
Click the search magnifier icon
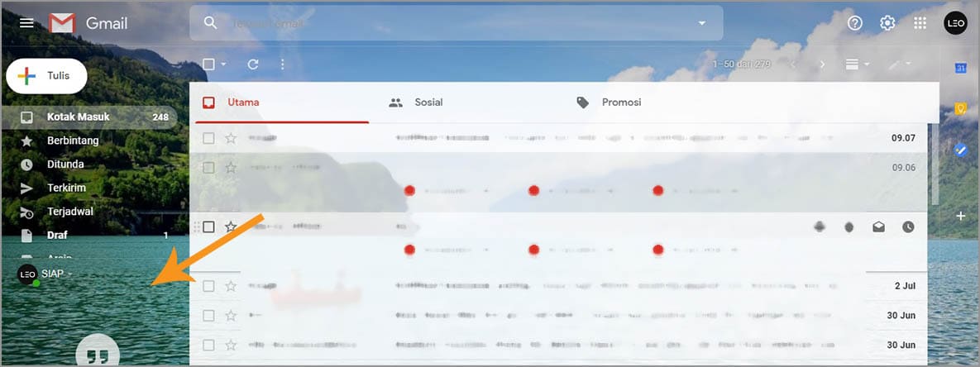pyautogui.click(x=211, y=23)
